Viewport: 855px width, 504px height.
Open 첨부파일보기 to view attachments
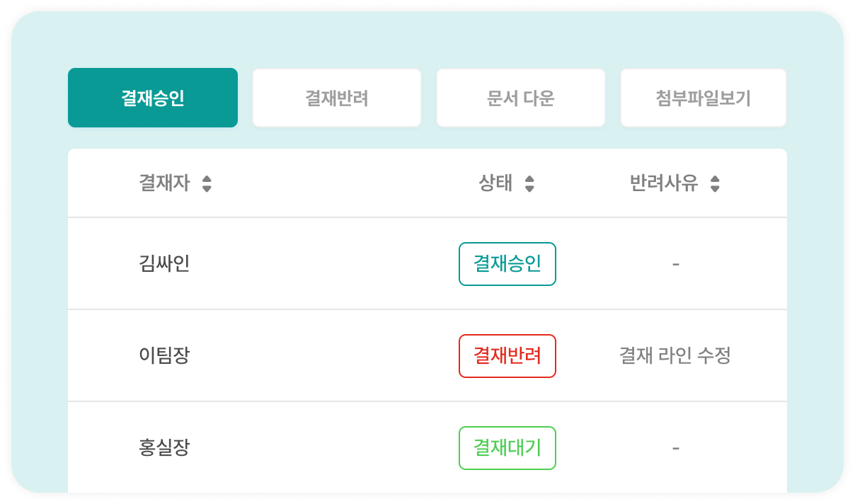tap(703, 97)
